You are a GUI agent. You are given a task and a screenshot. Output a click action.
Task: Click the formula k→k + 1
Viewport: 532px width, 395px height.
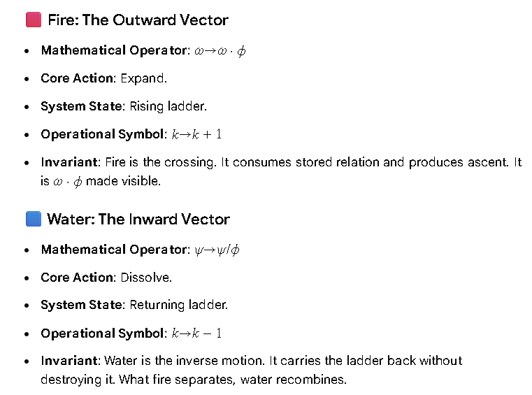(x=196, y=134)
